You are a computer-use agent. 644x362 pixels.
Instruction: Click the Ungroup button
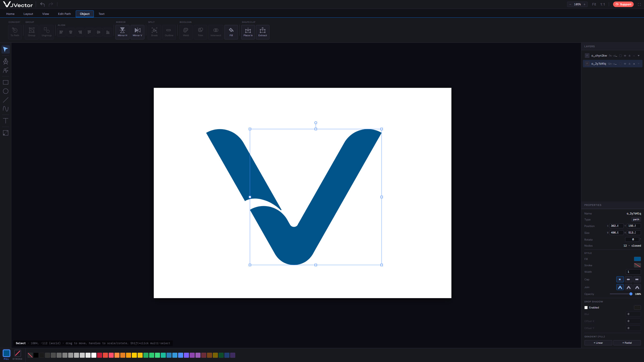coord(47,32)
